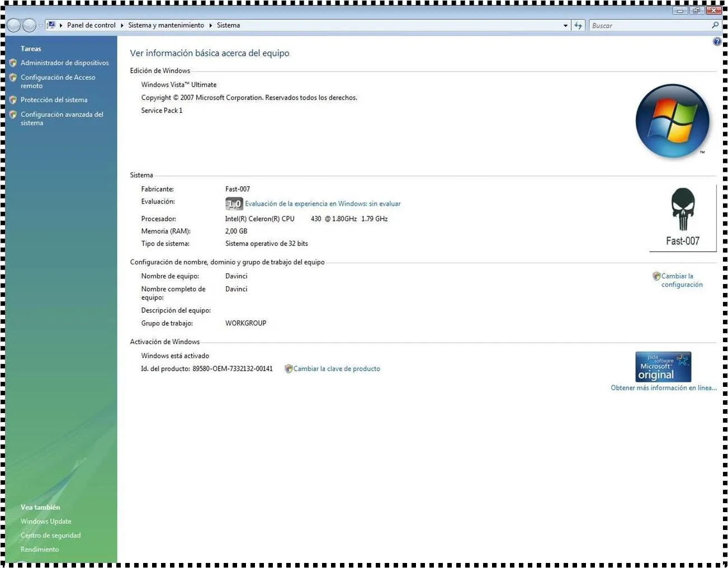Open Configuración de Acceso remoto
This screenshot has width=728, height=568.
58,82
